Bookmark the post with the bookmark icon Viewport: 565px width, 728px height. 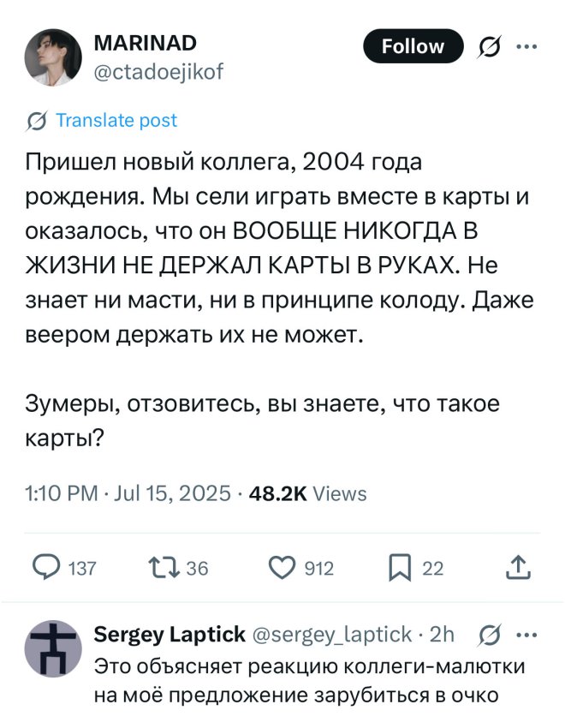tap(400, 566)
